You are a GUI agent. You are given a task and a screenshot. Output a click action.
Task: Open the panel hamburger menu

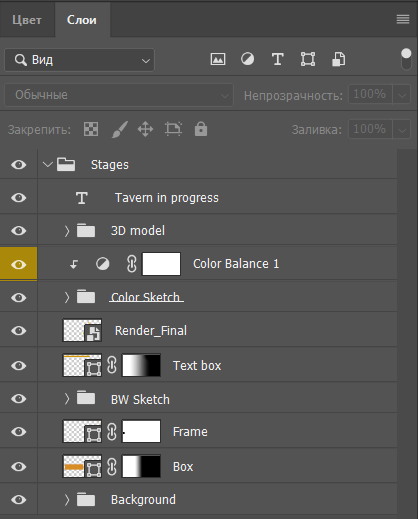(x=403, y=19)
